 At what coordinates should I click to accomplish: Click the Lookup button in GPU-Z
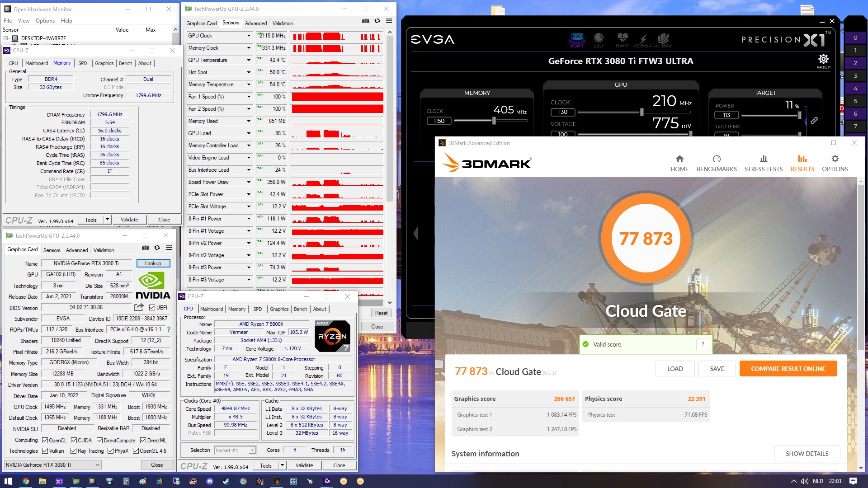153,263
